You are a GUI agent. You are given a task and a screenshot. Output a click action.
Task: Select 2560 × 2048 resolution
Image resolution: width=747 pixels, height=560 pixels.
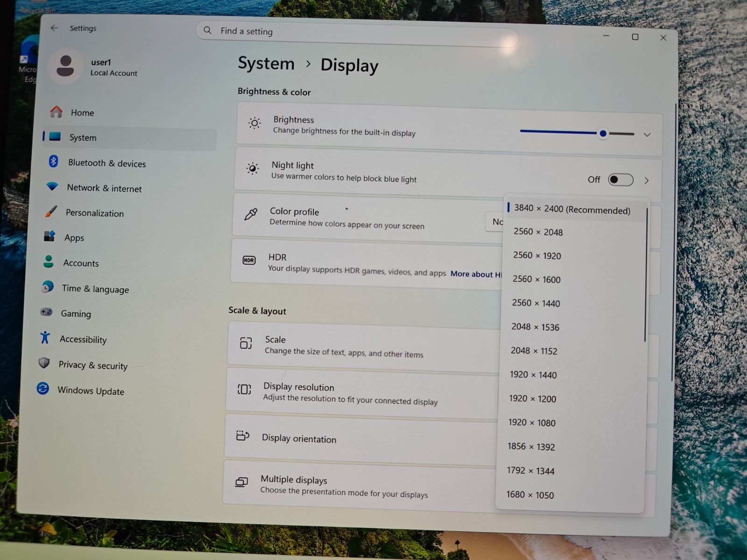pyautogui.click(x=575, y=232)
